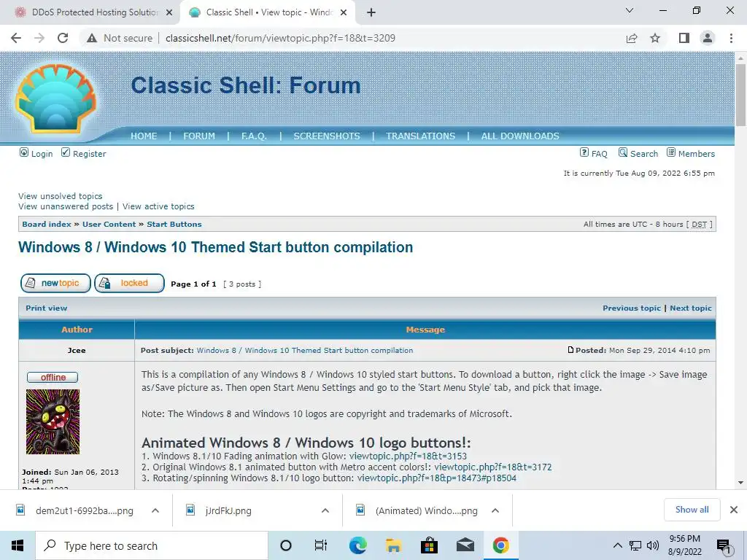Expand options for jJrdFkJ.png download
The image size is (747, 560).
click(325, 510)
